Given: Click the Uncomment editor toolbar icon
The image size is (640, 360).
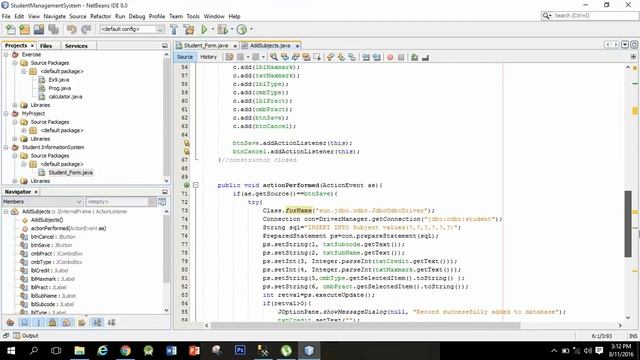Looking at the screenshot, I should click(x=425, y=57).
